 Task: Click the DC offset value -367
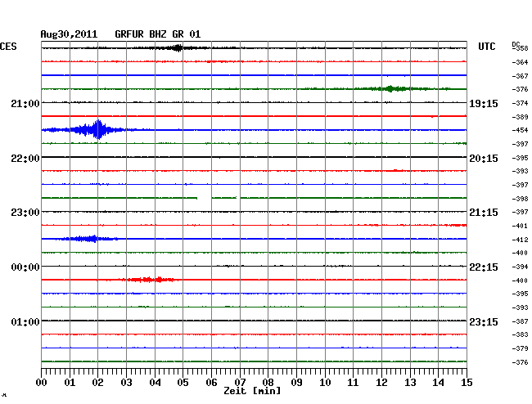point(520,76)
